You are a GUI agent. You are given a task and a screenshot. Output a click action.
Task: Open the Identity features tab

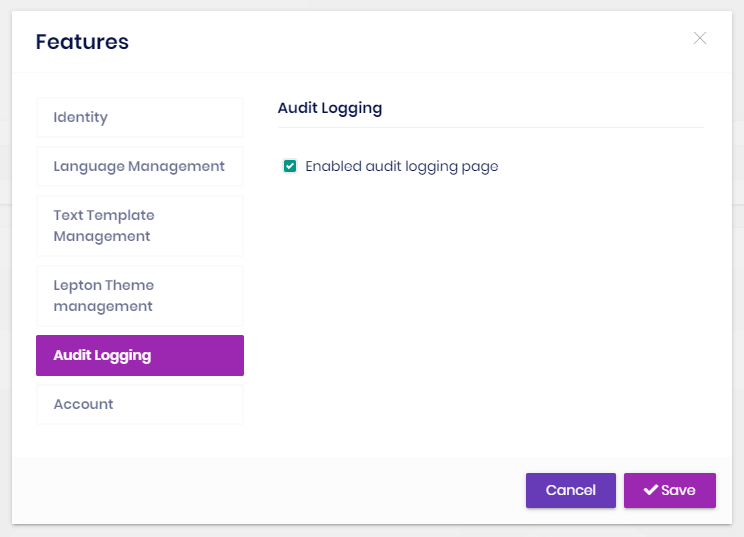139,117
